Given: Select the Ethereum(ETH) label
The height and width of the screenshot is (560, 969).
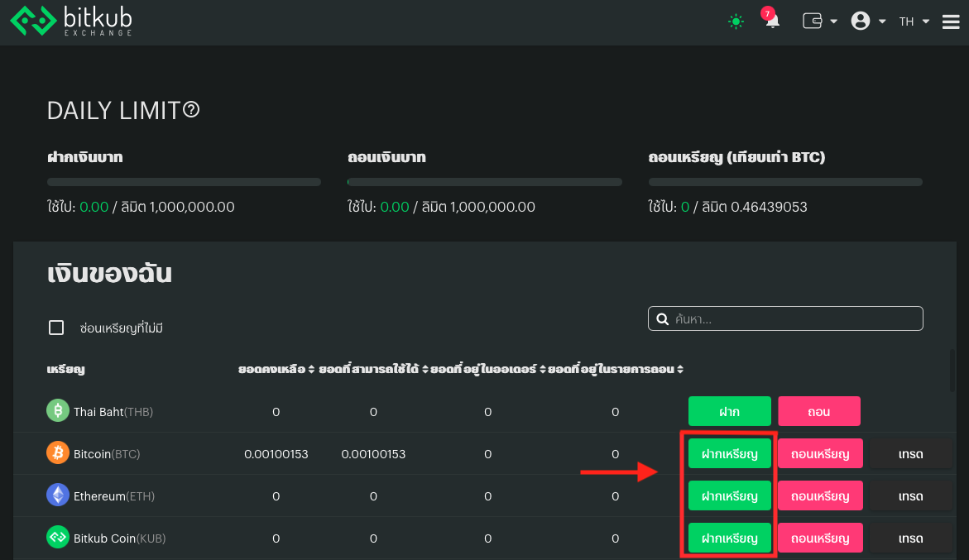Looking at the screenshot, I should pyautogui.click(x=114, y=495).
